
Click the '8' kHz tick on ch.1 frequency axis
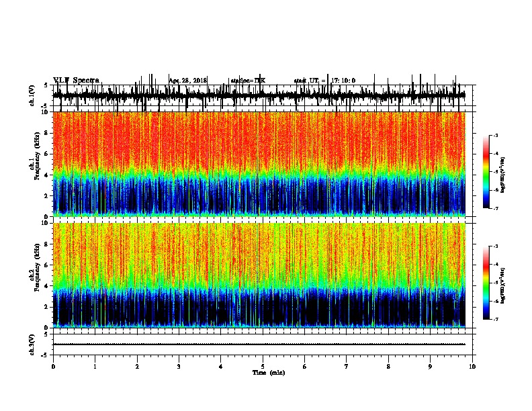click(x=47, y=133)
